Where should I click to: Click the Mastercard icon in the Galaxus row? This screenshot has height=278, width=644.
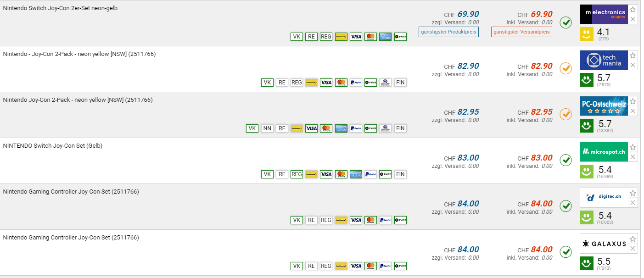[371, 266]
